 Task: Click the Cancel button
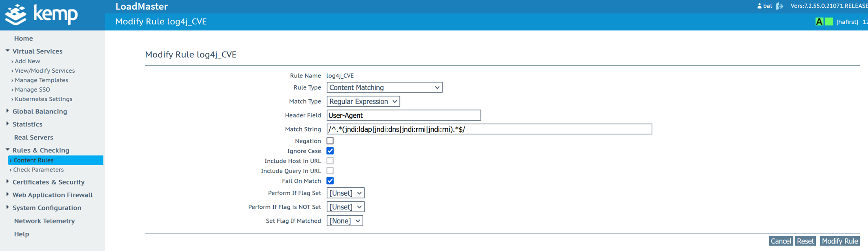781,241
